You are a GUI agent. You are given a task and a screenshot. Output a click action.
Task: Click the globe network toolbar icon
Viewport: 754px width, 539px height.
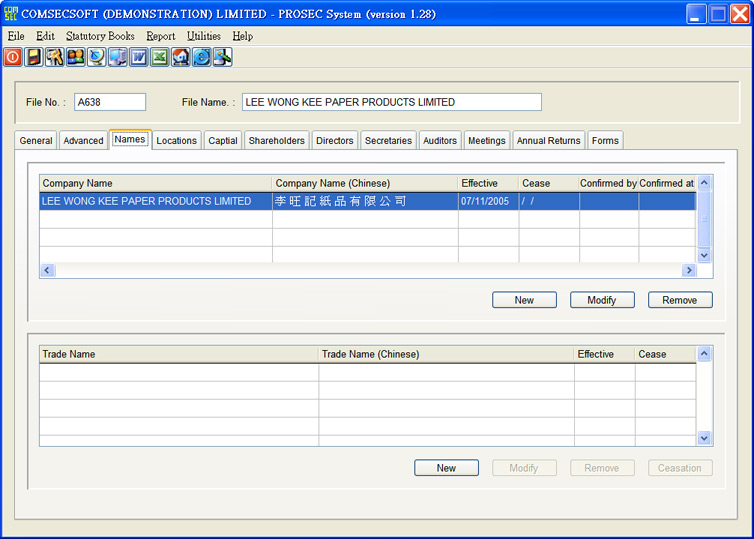pyautogui.click(x=96, y=57)
